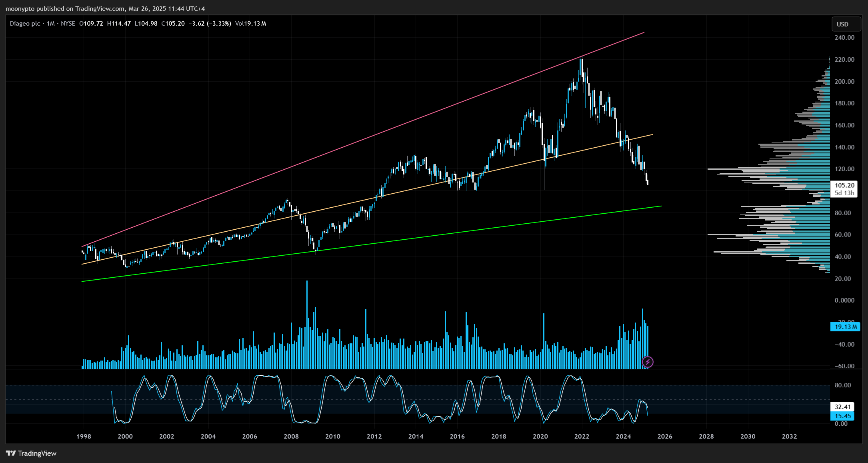
Task: Click the C105.20 close value in header
Action: 173,24
